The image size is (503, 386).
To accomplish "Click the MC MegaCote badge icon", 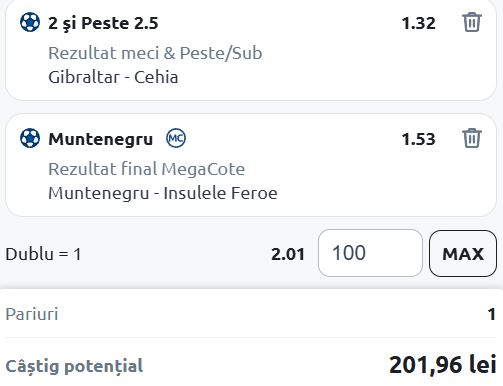I will pos(176,138).
